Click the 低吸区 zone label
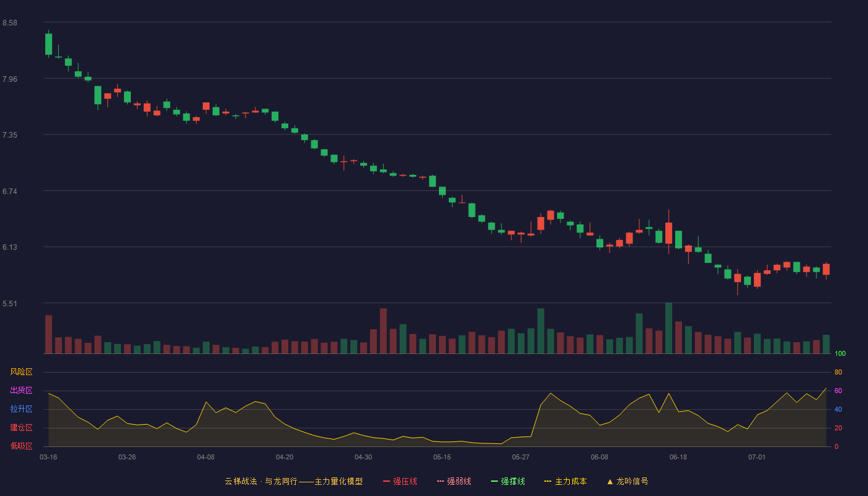 click(x=21, y=446)
